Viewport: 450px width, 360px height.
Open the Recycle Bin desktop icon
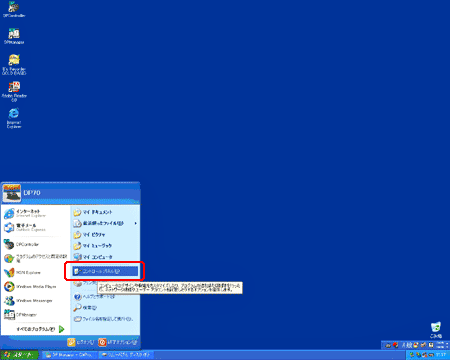(436, 330)
